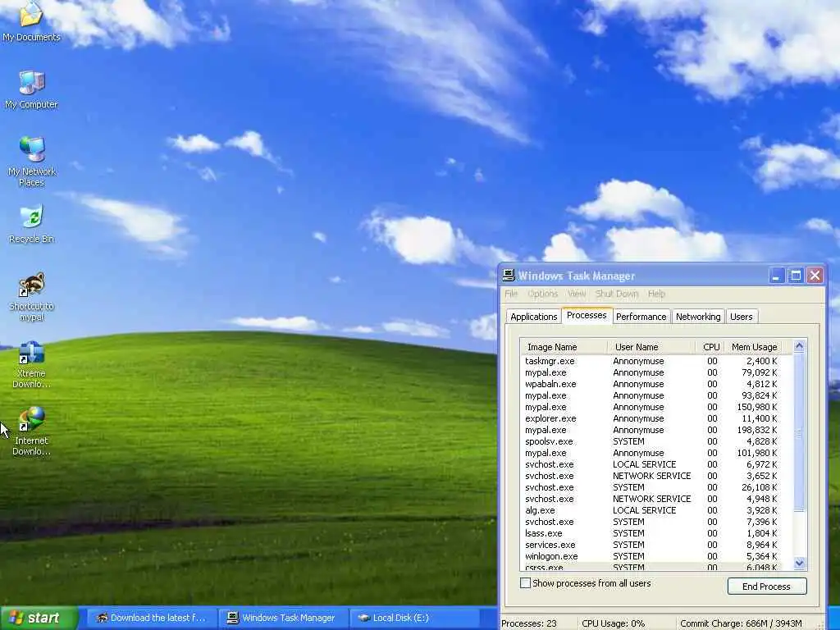Switch to the Users tab

(742, 317)
